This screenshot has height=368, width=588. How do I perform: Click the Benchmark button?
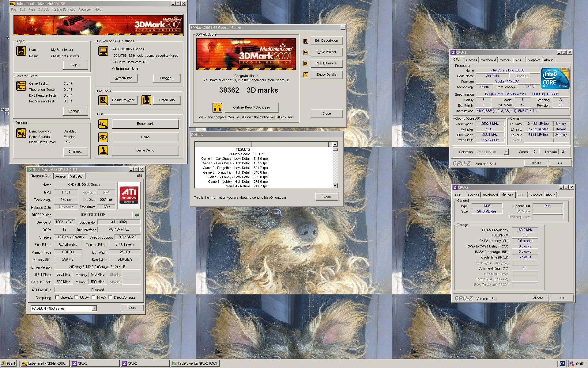145,124
